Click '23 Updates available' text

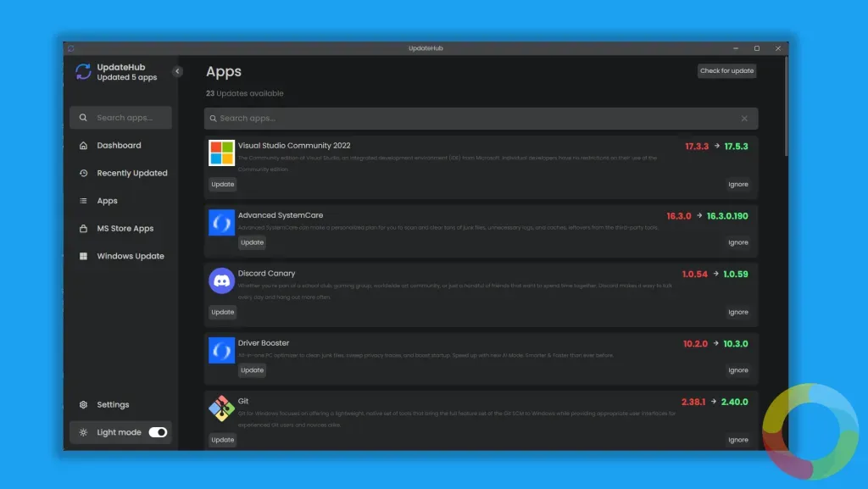tap(245, 93)
